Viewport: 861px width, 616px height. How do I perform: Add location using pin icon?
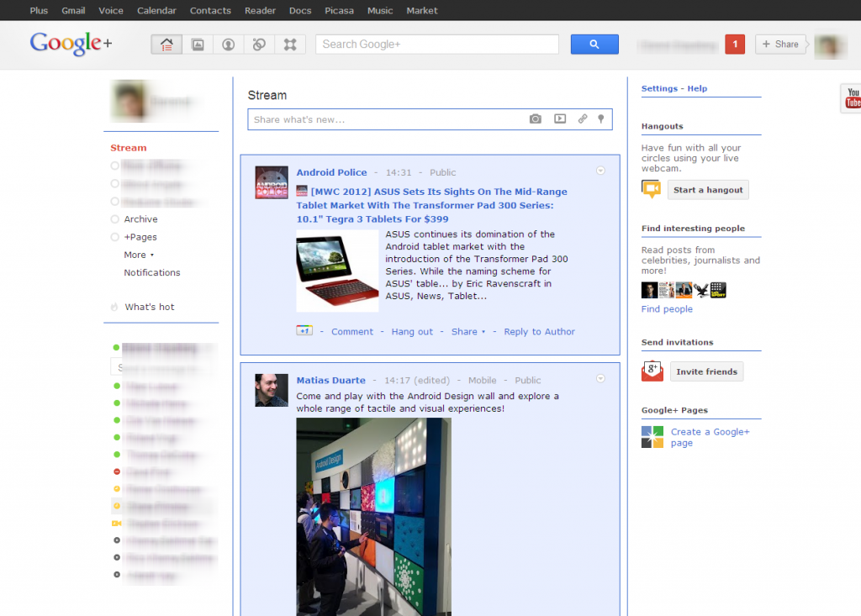click(x=601, y=119)
